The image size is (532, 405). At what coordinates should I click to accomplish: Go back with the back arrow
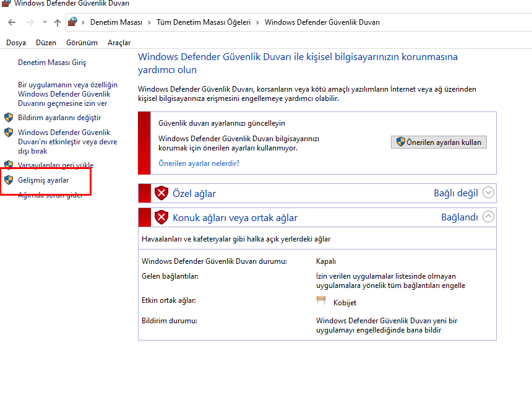tap(12, 22)
